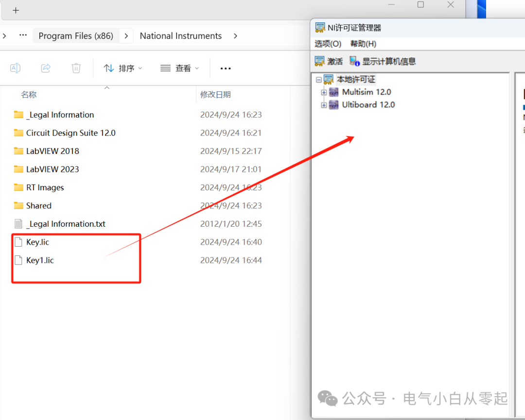Open the View (查看) dropdown
Viewport: 525px width, 420px height.
pyautogui.click(x=180, y=68)
